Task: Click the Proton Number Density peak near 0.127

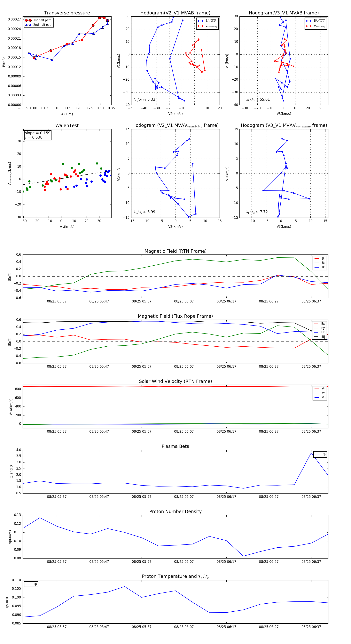Action: click(x=40, y=518)
